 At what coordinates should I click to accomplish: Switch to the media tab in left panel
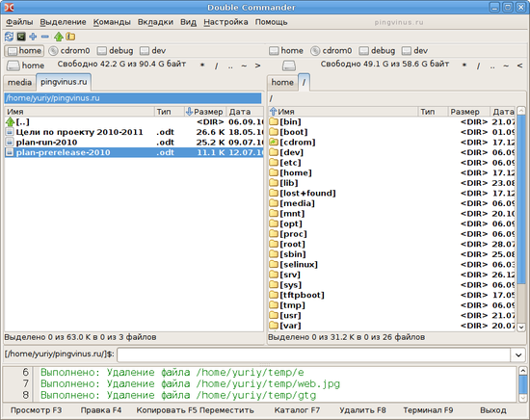point(19,83)
